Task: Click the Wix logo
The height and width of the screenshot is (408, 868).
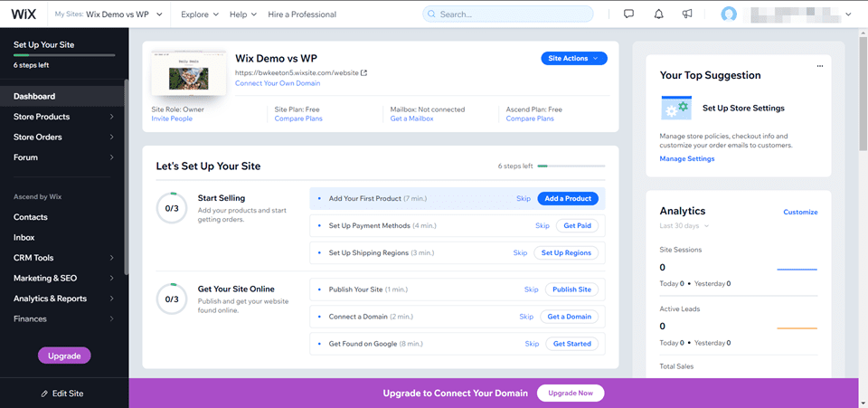Action: coord(24,14)
